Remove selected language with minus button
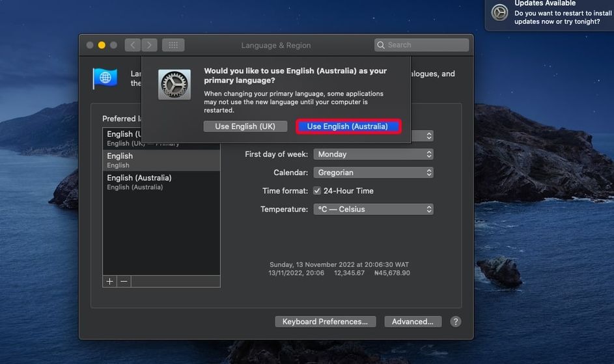 click(124, 281)
